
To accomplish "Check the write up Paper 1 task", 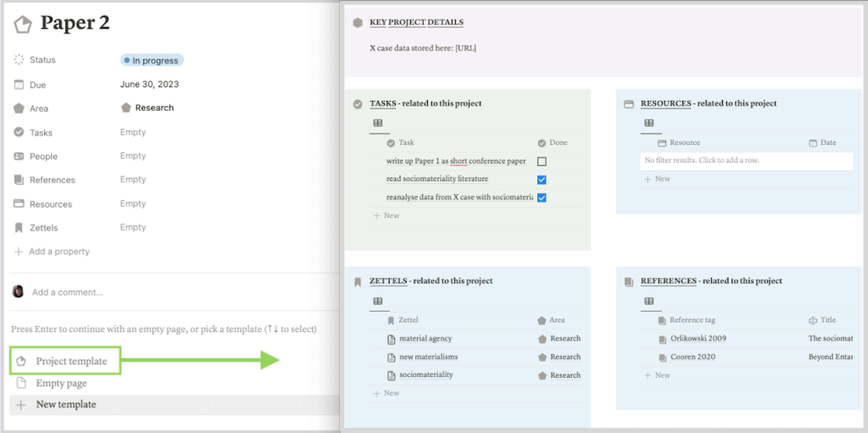I will pyautogui.click(x=542, y=162).
